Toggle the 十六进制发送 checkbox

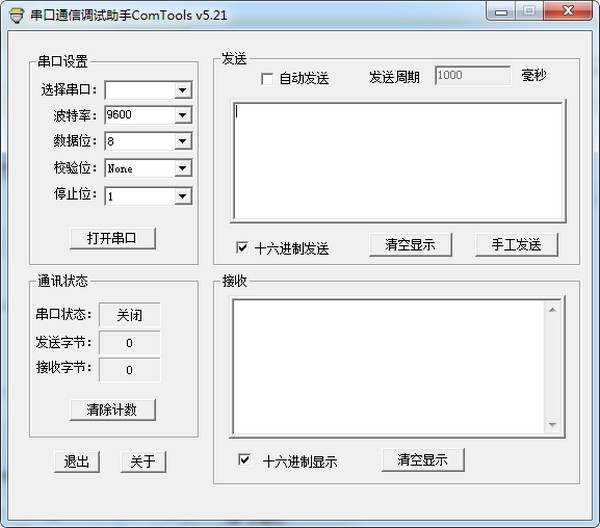(242, 248)
